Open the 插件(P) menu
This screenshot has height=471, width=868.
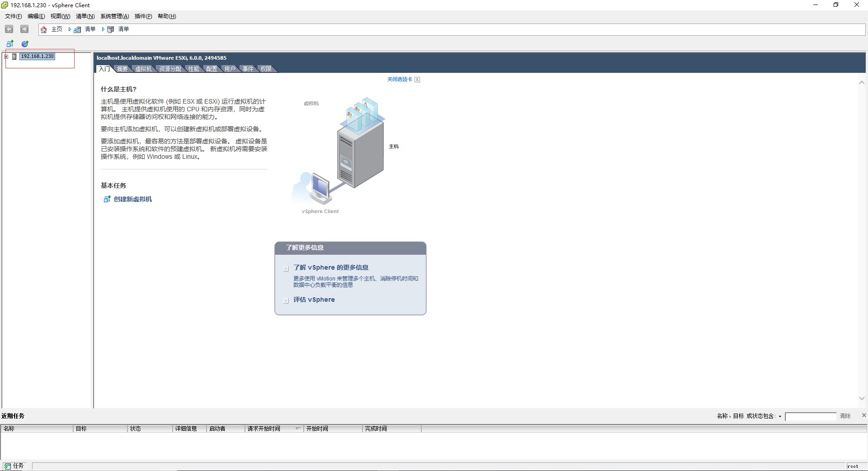coord(143,16)
